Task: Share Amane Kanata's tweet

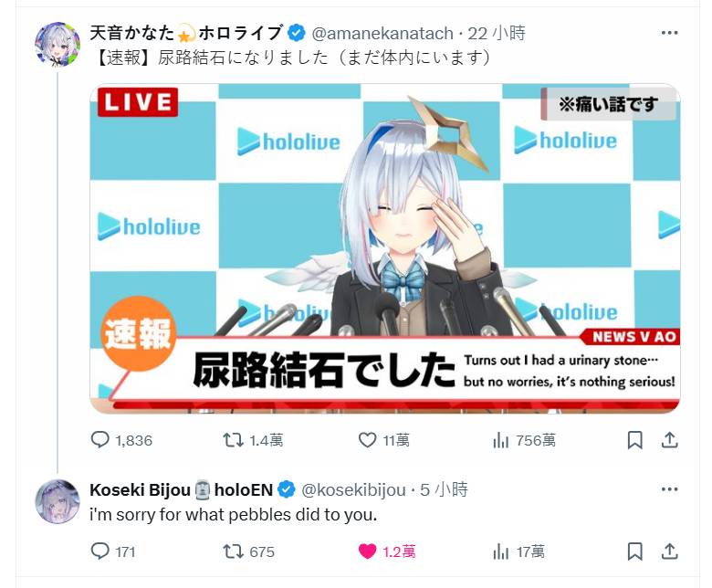Action: [x=670, y=440]
